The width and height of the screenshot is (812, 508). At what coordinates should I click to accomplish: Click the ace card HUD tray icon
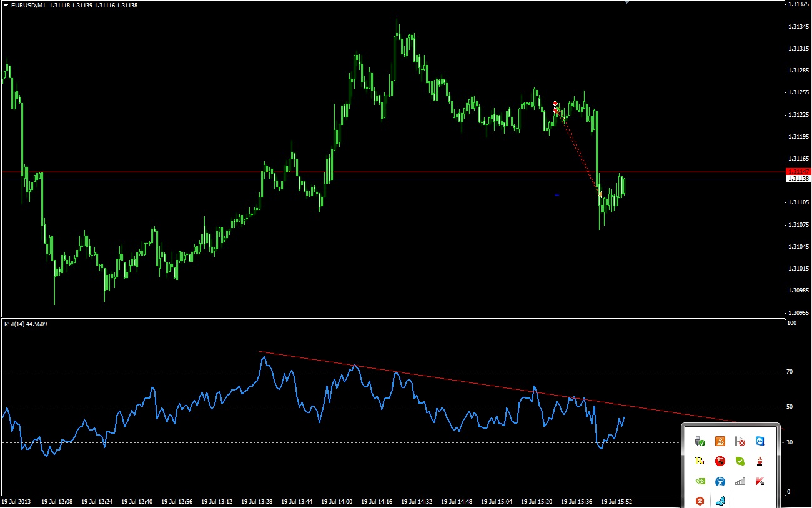point(760,462)
